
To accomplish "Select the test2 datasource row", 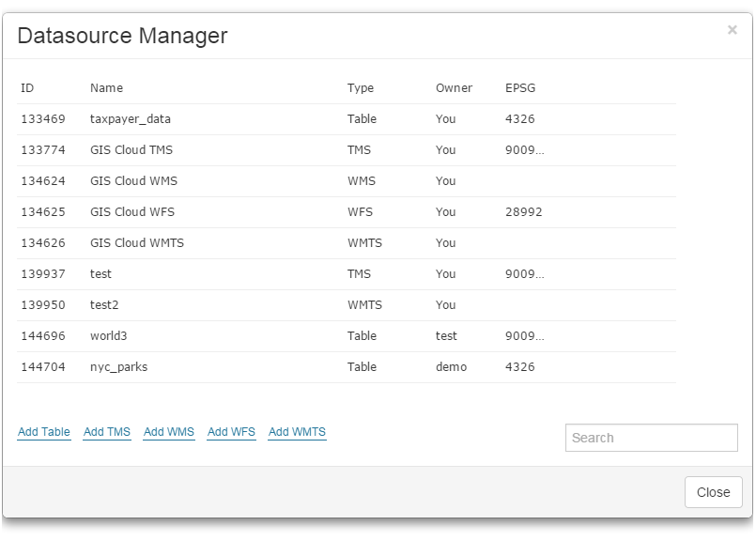I will click(282, 304).
